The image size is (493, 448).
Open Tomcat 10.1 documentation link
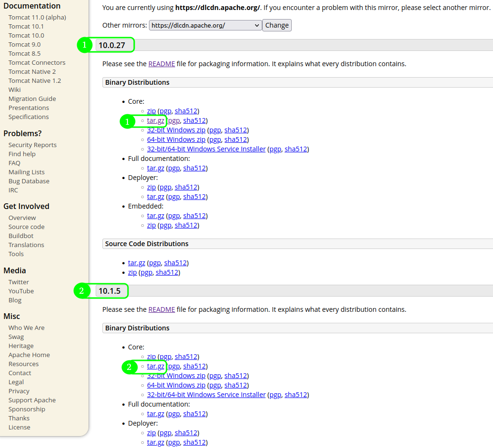click(26, 27)
